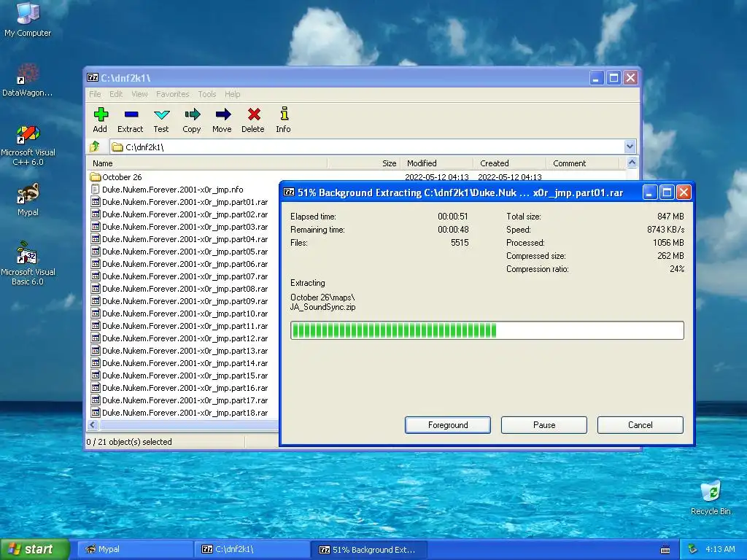The width and height of the screenshot is (747, 560).
Task: Select Duke.Nukem.Forever.2001-x0r_jmp.part08.rar
Action: [x=185, y=289]
